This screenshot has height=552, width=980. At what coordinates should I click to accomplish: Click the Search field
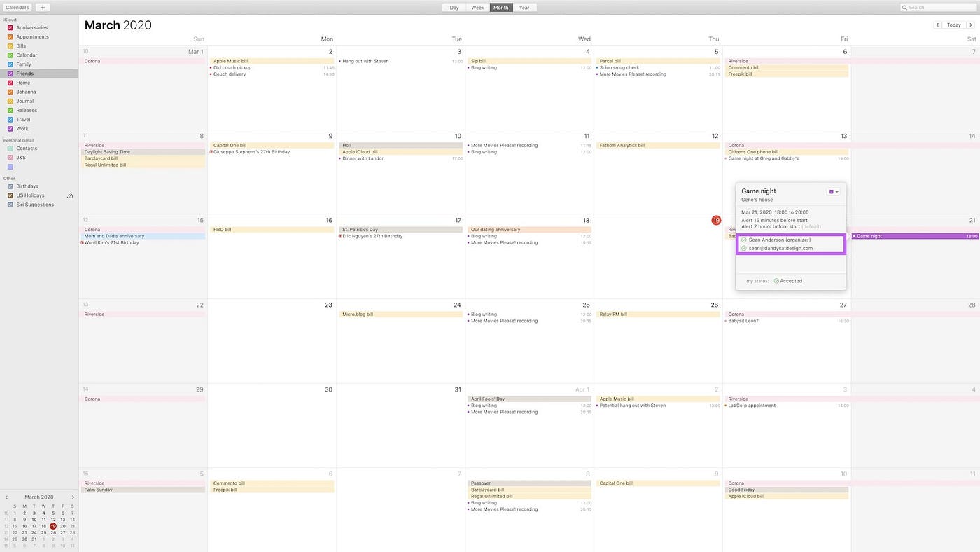(x=938, y=7)
